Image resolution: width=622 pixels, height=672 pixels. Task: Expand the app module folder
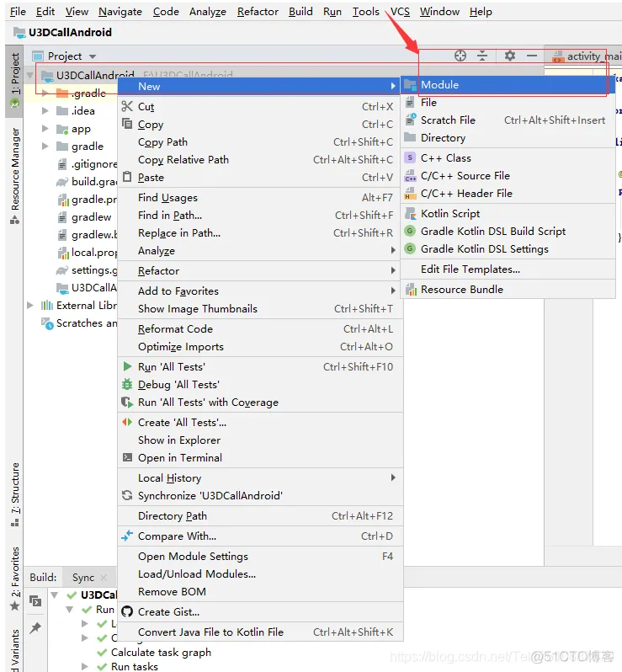[45, 129]
